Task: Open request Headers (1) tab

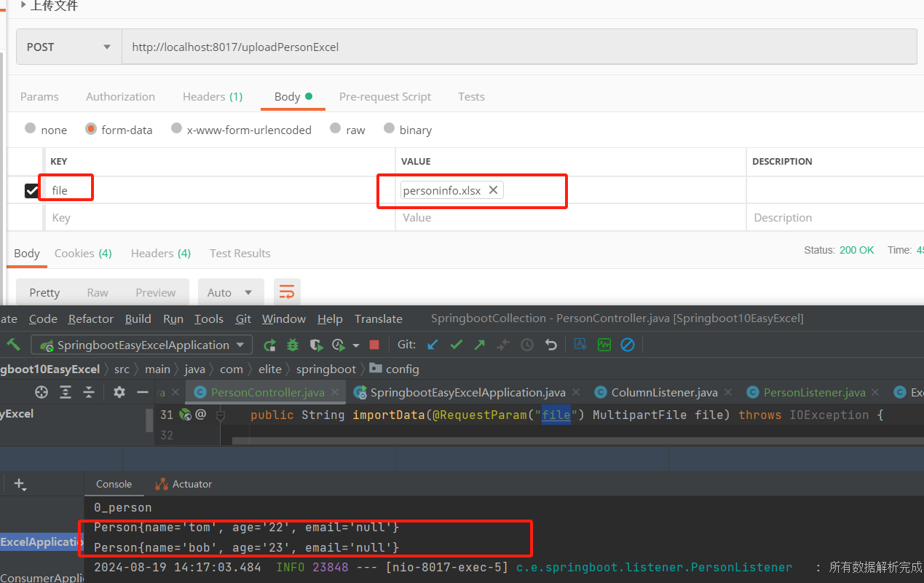Action: (x=213, y=96)
